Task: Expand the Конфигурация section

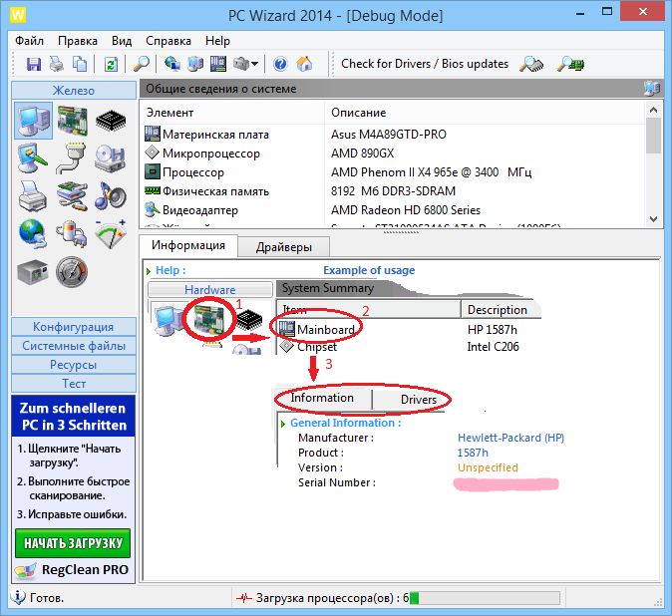Action: pos(74,327)
